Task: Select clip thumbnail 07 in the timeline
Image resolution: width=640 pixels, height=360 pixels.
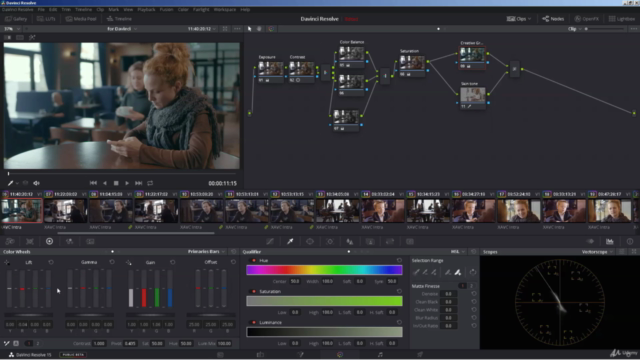Action: coord(65,211)
